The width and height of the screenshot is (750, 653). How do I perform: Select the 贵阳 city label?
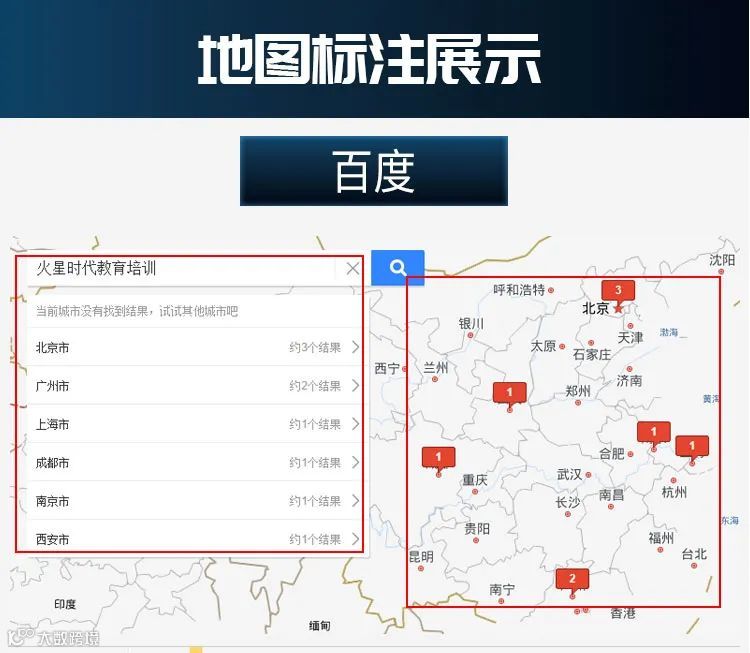coord(477,529)
